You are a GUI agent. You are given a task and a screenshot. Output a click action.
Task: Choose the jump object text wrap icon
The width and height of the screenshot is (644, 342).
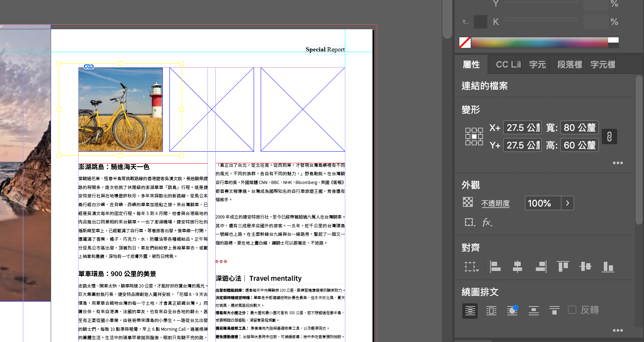pyautogui.click(x=533, y=310)
